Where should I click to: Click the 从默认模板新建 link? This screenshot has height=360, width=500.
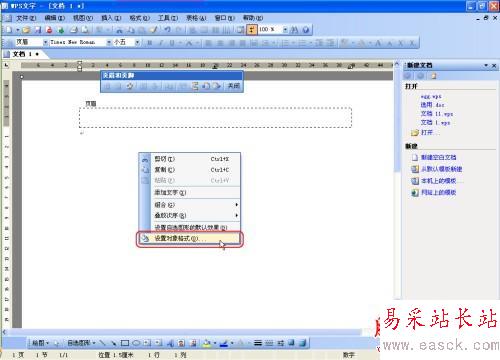coord(441,169)
